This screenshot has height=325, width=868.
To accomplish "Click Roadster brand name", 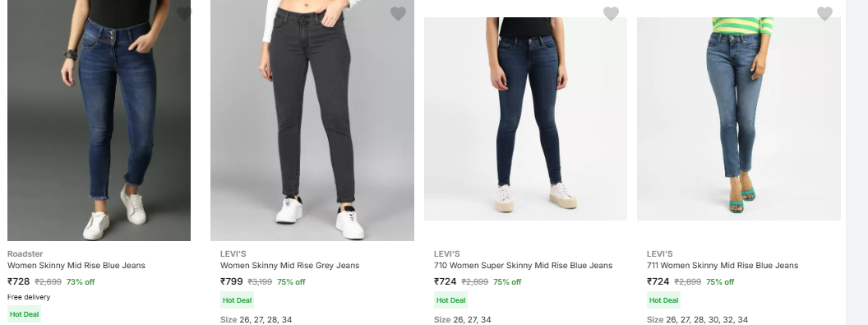I will [x=25, y=253].
